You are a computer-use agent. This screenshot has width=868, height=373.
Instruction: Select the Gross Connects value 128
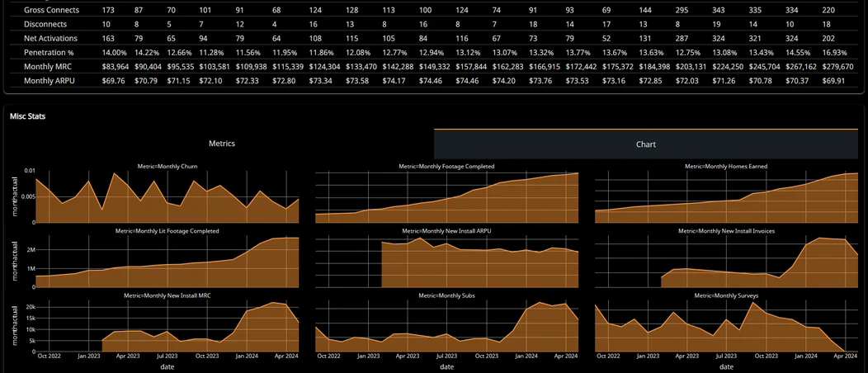pyautogui.click(x=352, y=10)
